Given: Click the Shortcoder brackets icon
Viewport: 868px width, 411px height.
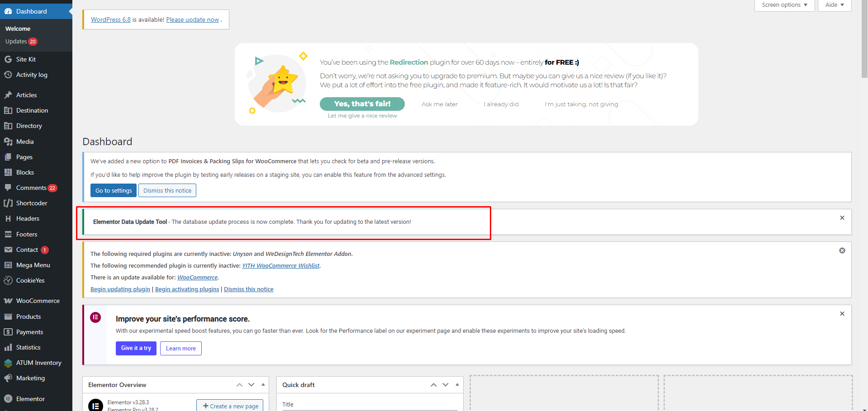Looking at the screenshot, I should pos(8,203).
